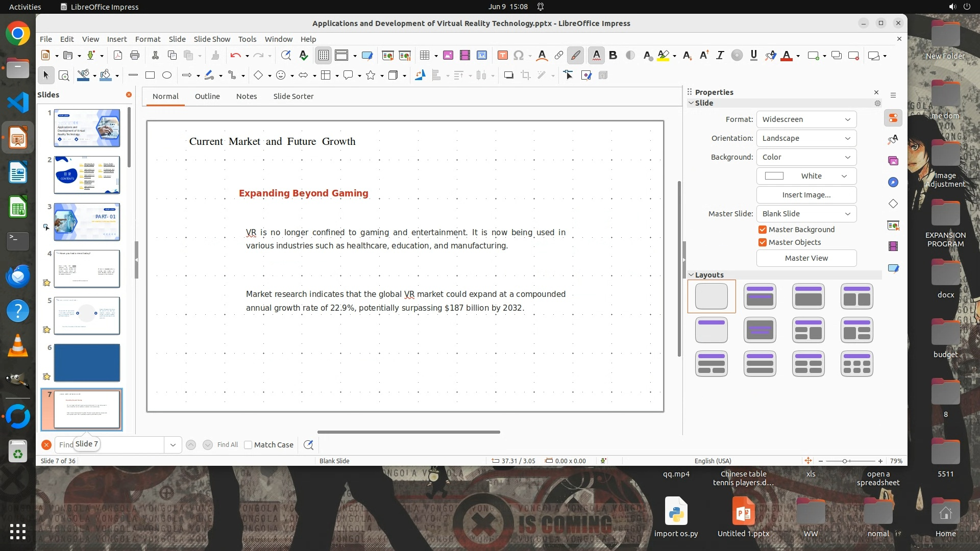Viewport: 980px width, 551px height.
Task: Click the Bold formatting icon
Action: [x=613, y=56]
